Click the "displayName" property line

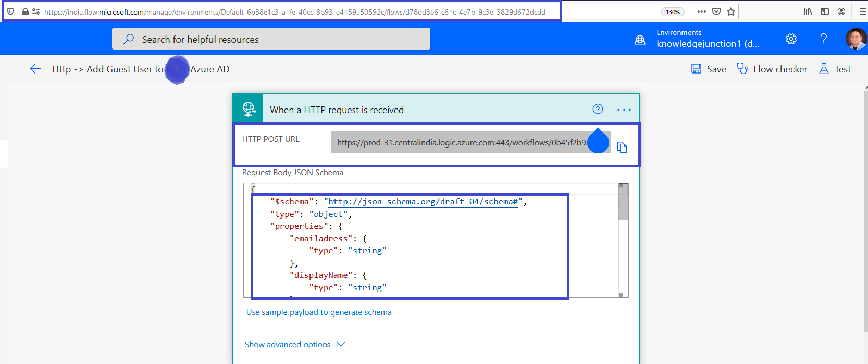tap(328, 275)
